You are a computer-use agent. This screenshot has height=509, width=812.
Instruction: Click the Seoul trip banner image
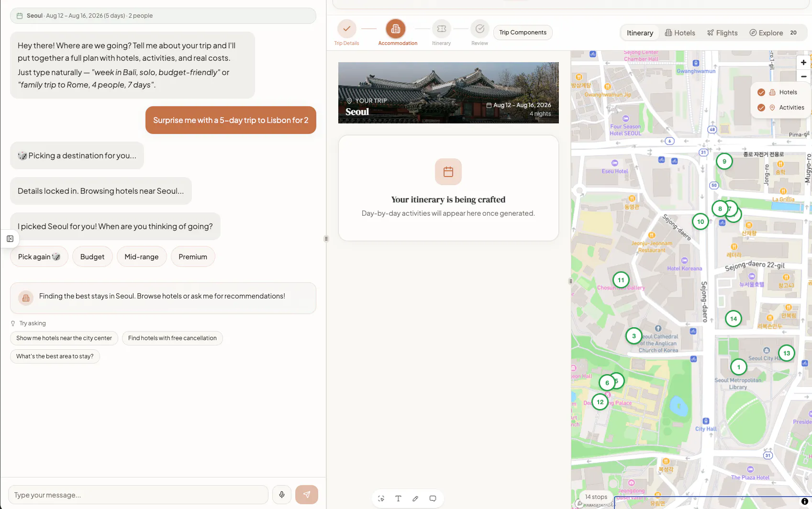[x=448, y=93]
